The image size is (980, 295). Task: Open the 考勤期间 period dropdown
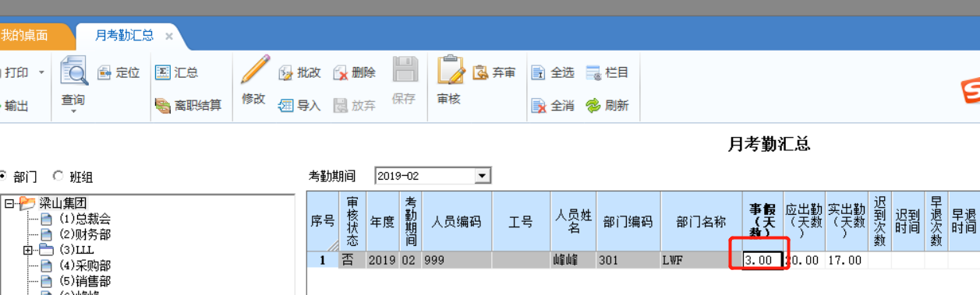click(483, 176)
